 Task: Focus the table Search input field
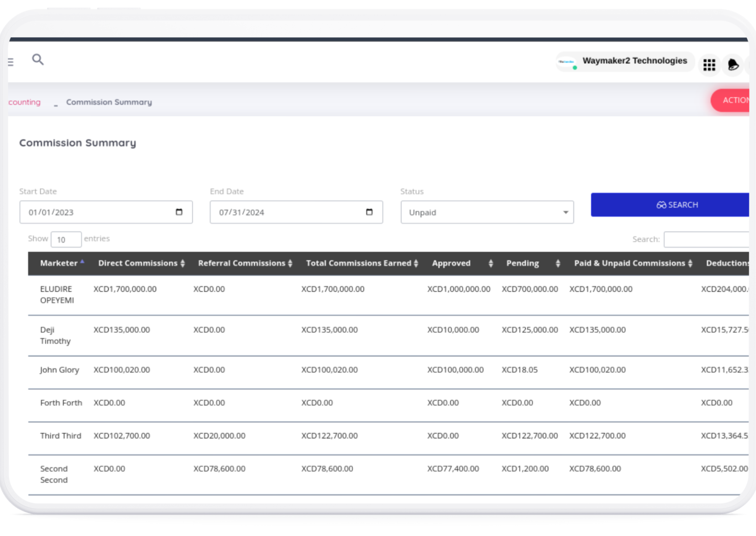point(706,239)
